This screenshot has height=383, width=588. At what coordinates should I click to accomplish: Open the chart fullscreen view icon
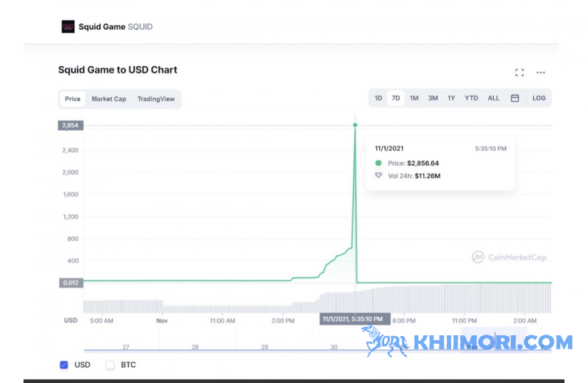[520, 72]
